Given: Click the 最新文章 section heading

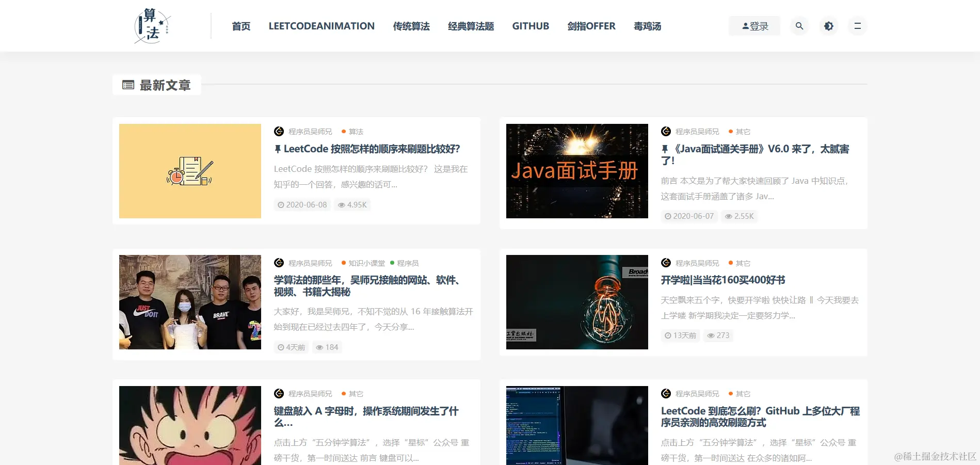Looking at the screenshot, I should [x=157, y=85].
